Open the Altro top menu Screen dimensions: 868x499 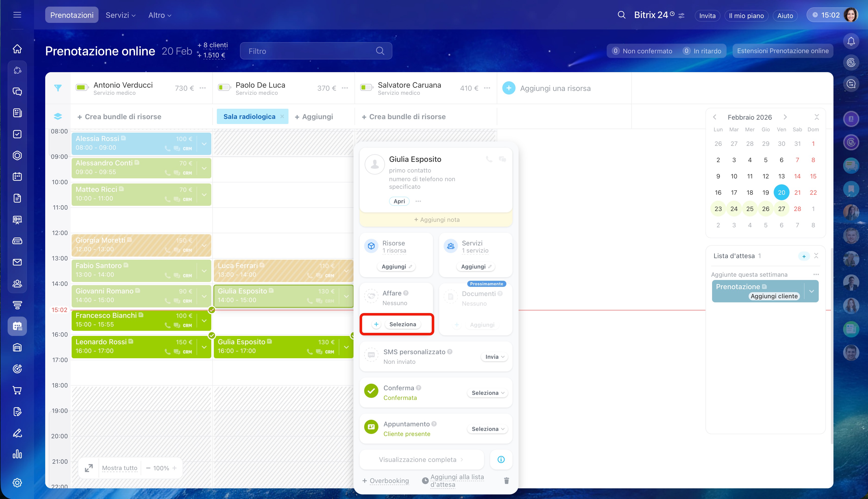(x=160, y=15)
